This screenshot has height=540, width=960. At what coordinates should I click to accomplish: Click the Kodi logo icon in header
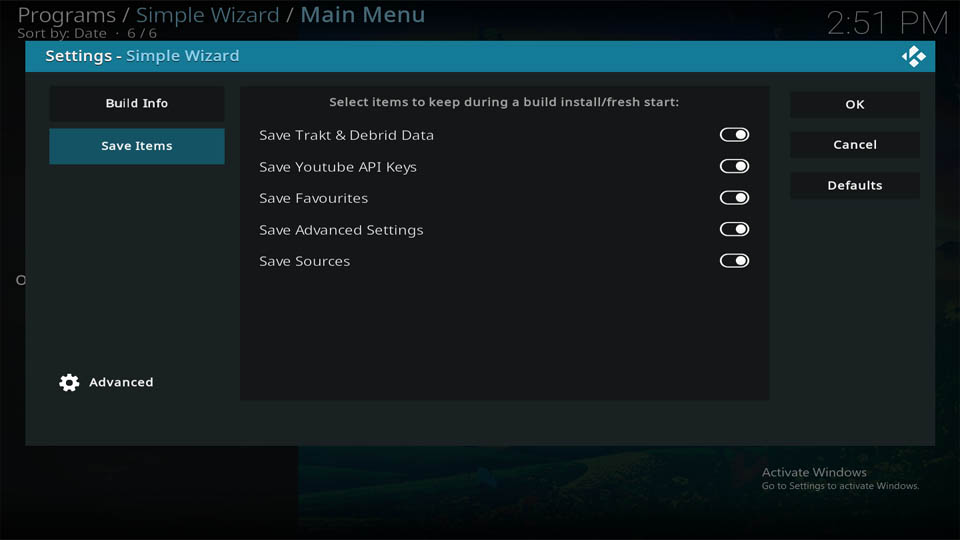click(913, 56)
